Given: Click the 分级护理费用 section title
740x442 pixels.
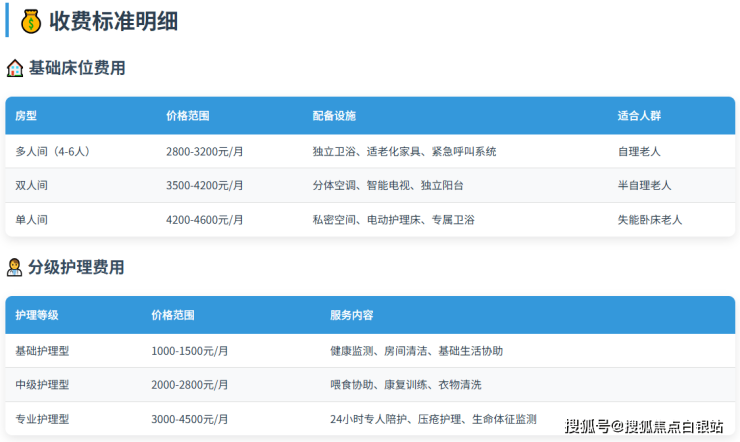Looking at the screenshot, I should [x=77, y=267].
